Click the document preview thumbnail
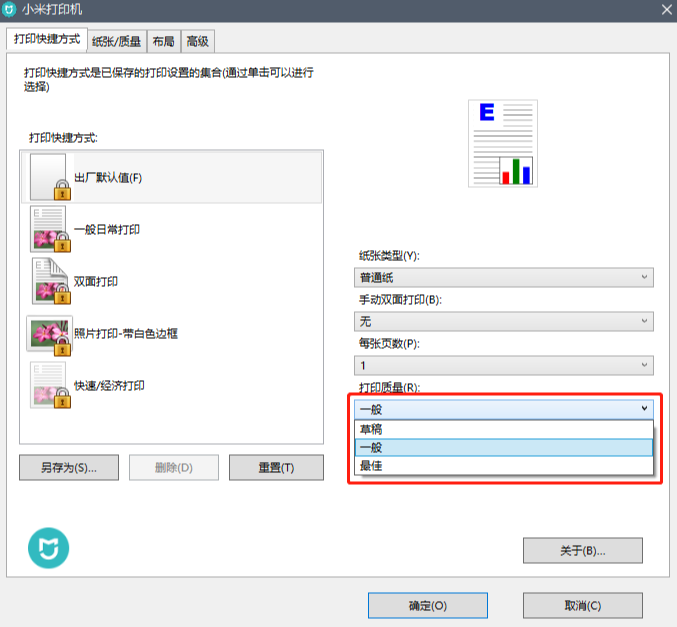This screenshot has height=627, width=677. click(x=503, y=143)
